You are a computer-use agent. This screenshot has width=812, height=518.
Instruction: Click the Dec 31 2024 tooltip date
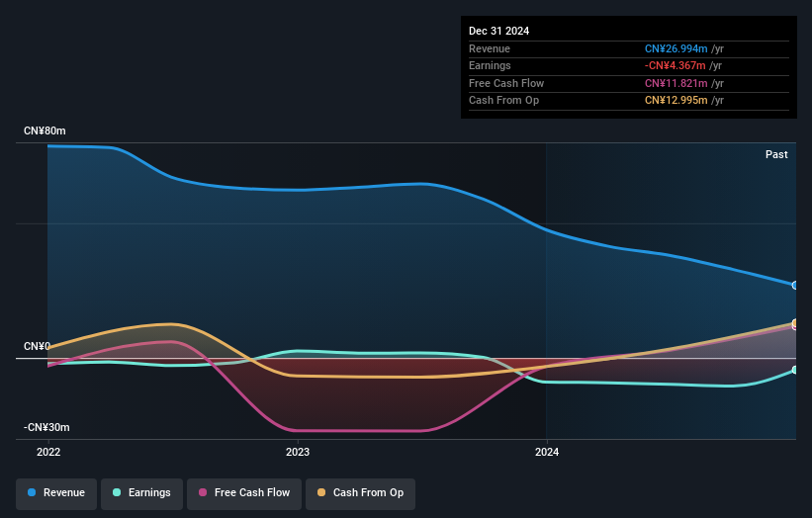(498, 31)
